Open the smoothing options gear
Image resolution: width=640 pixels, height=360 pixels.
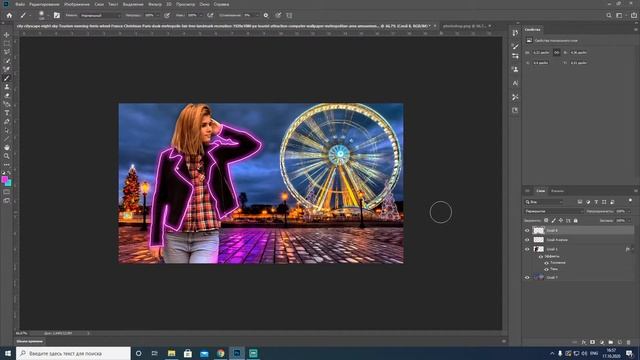pyautogui.click(x=266, y=16)
